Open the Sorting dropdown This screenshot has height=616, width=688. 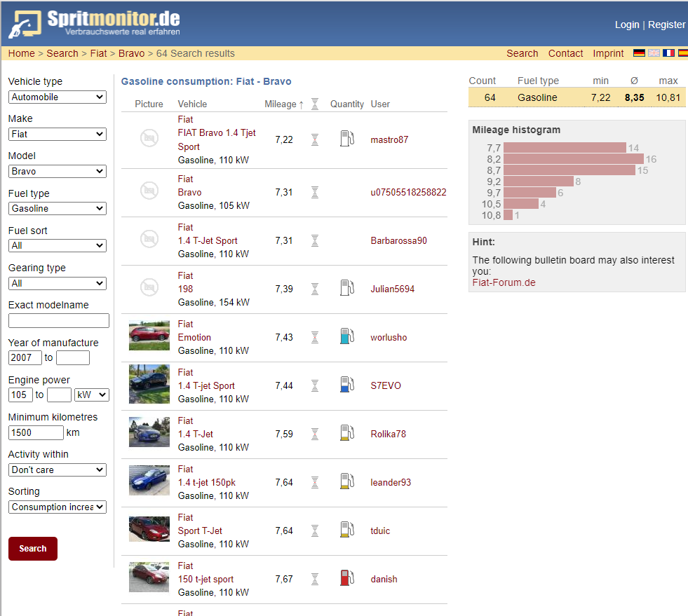[x=58, y=507]
